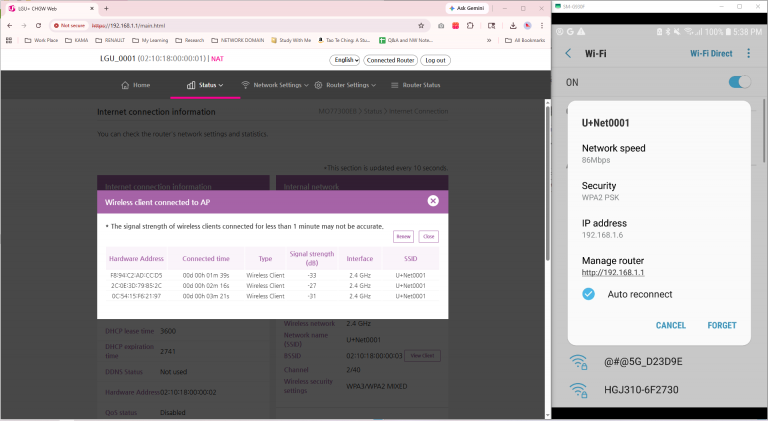Turn off the phone Wi-Fi toggle
768x421 pixels.
pyautogui.click(x=740, y=82)
